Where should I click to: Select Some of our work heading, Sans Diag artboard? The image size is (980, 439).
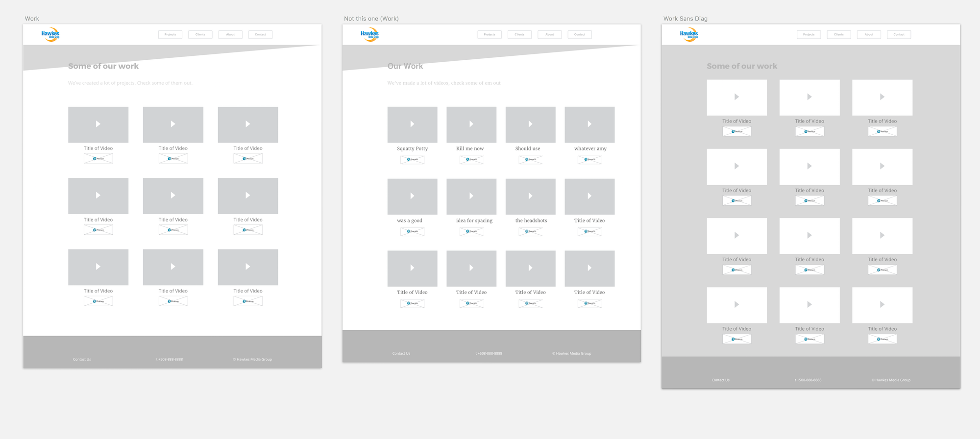742,66
